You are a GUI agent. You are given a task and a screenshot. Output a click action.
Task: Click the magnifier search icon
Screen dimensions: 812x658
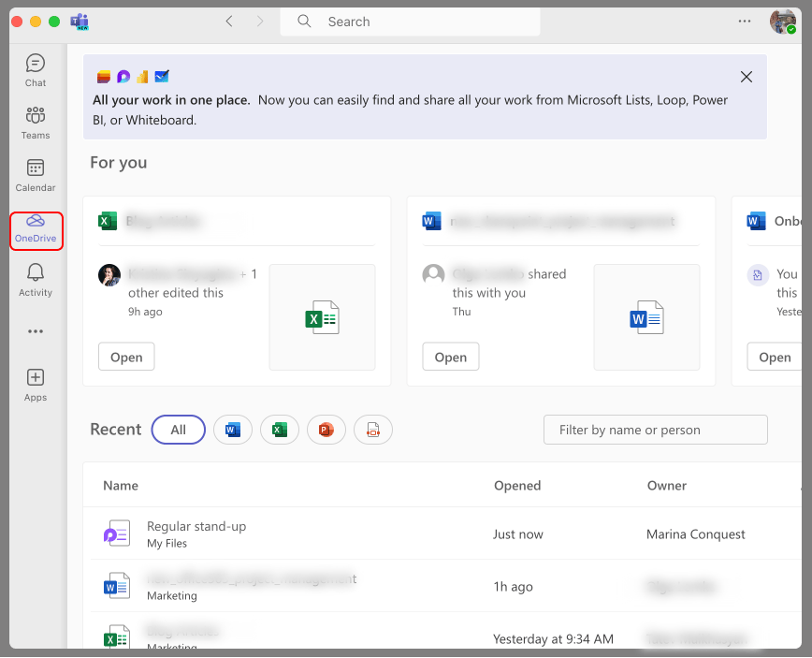coord(304,22)
